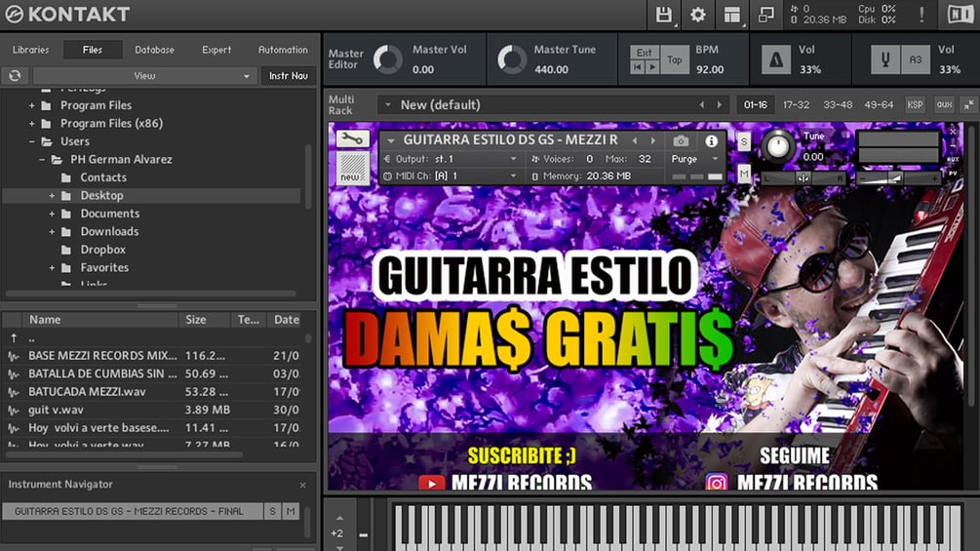980x551 pixels.
Task: Switch to the Database tab
Action: 154,50
